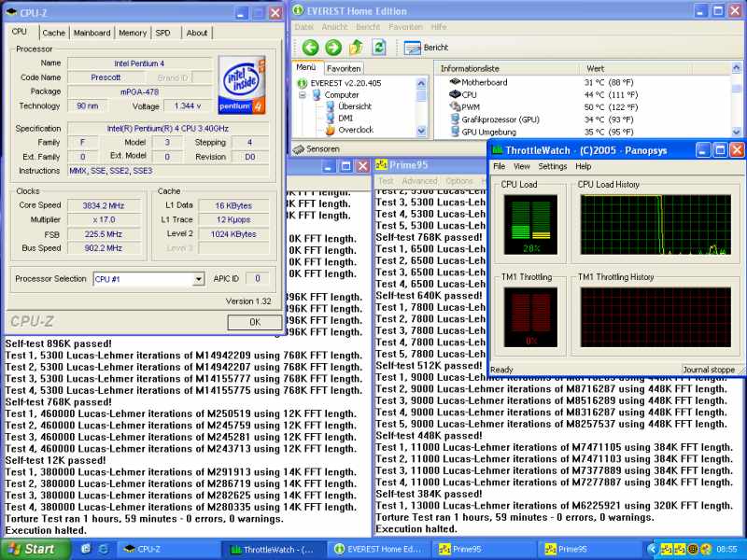
Task: Open the Windows Start button
Action: coord(35,549)
